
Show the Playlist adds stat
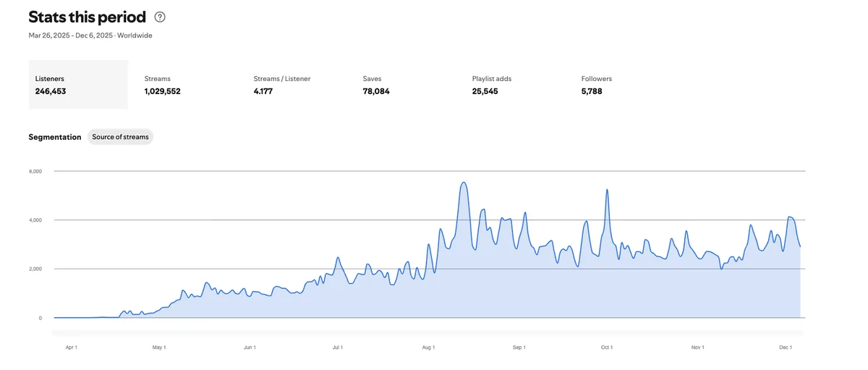click(515, 85)
